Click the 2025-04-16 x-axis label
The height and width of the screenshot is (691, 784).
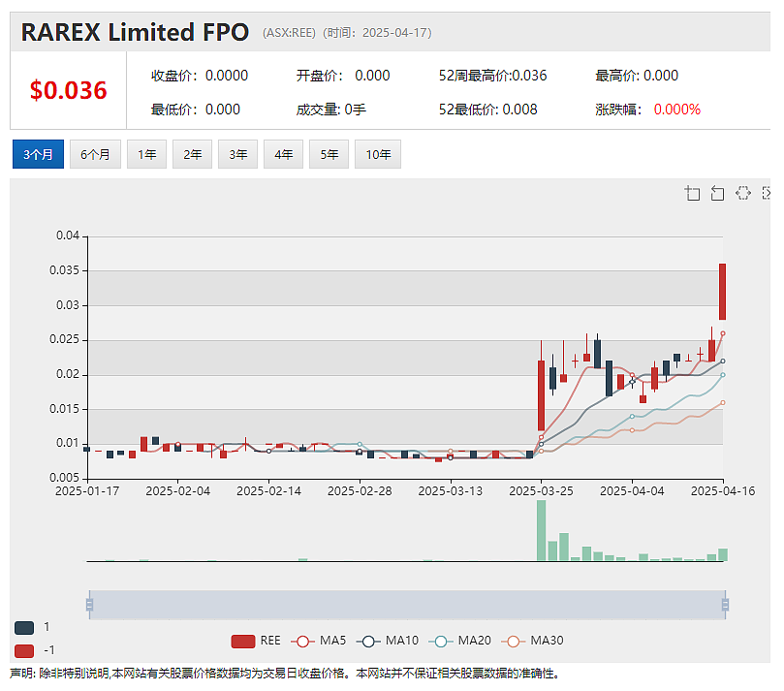723,491
